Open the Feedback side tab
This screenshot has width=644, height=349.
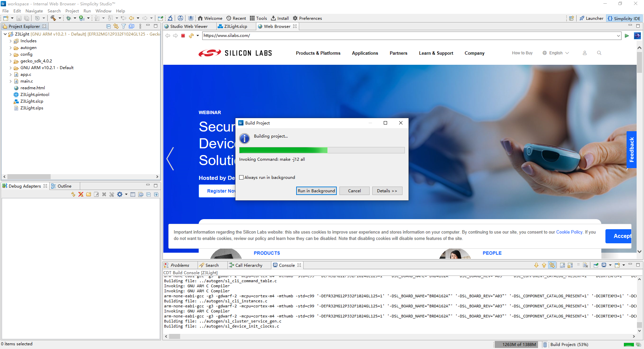tap(632, 150)
